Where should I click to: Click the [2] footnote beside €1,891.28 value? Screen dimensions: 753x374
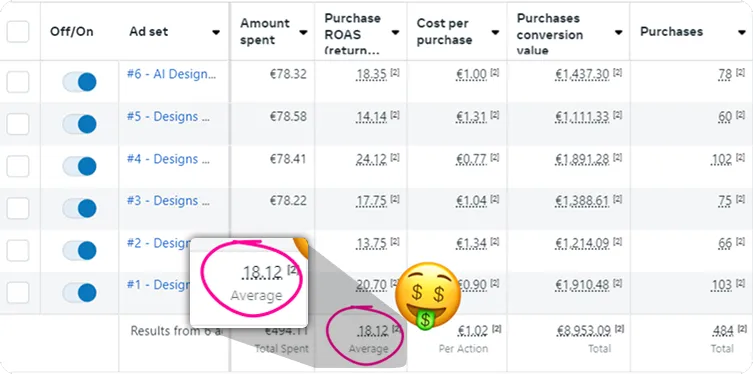[618, 157]
